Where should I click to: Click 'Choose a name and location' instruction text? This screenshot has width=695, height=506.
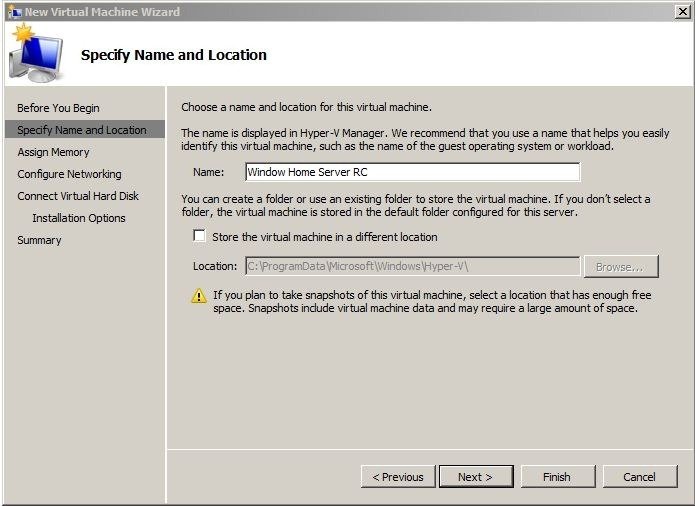click(306, 107)
